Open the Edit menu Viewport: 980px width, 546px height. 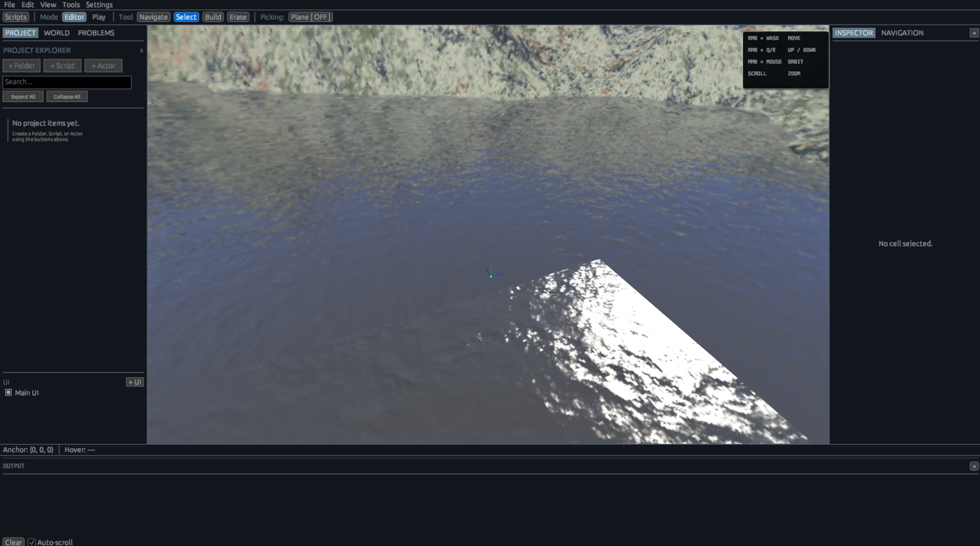point(28,5)
